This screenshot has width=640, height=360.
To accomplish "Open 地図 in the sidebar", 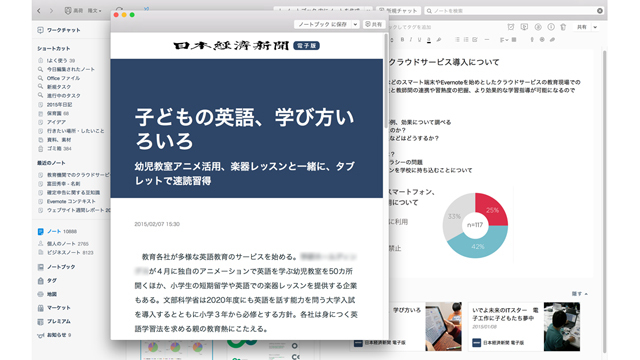I will coord(47,294).
